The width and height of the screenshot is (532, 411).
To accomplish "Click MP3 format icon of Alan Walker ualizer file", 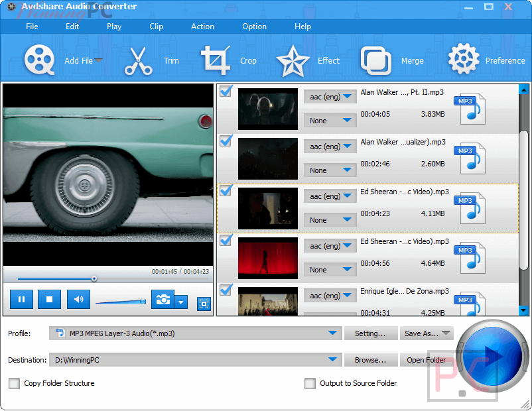I will point(470,158).
